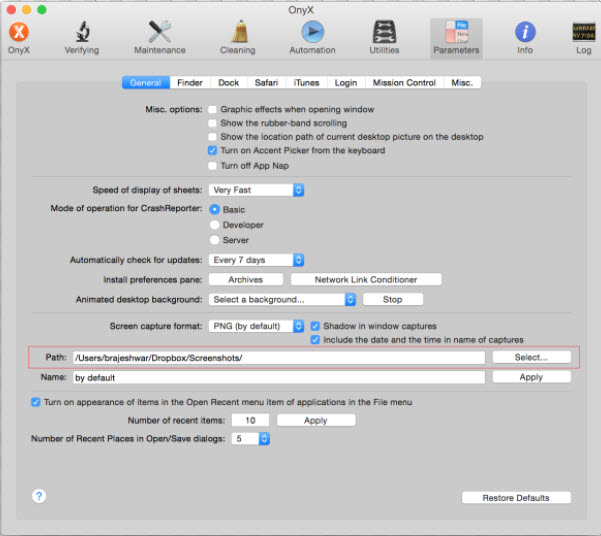Open the Cleaning broom section
Screen dimensions: 601x536
[238, 38]
